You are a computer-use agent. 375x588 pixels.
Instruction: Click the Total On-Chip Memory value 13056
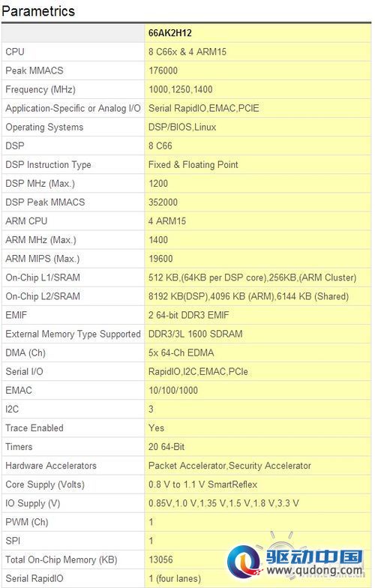pos(160,559)
